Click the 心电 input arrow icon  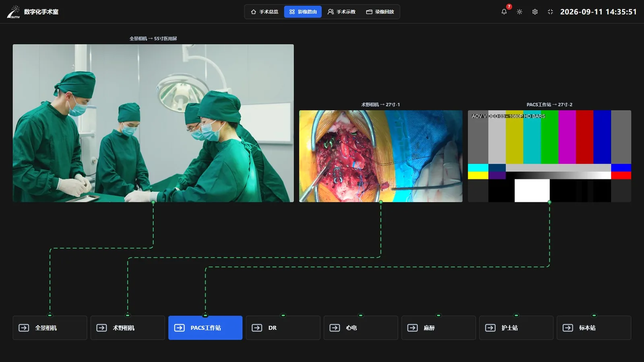334,328
